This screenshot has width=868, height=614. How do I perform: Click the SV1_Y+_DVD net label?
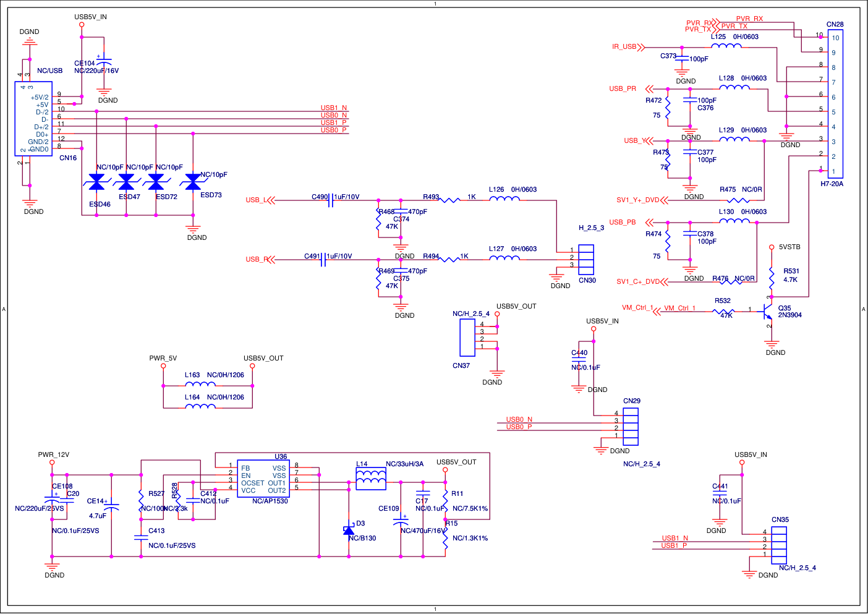click(x=638, y=200)
